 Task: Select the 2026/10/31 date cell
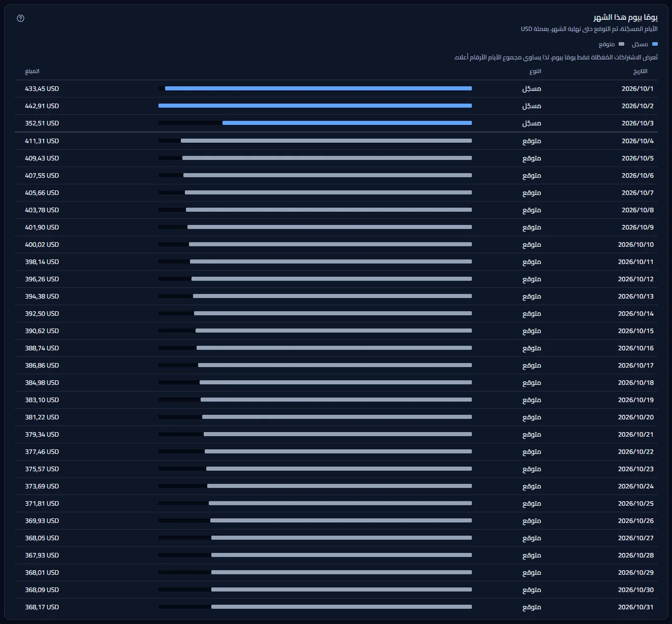(636, 607)
